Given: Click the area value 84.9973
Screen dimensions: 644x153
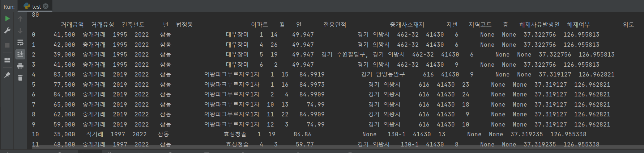Looking at the screenshot, I should [x=312, y=84].
